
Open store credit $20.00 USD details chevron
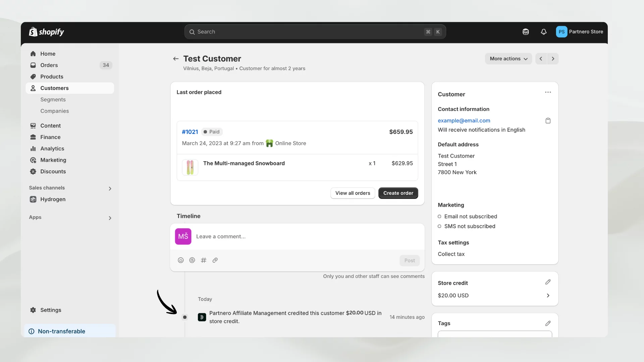(548, 296)
